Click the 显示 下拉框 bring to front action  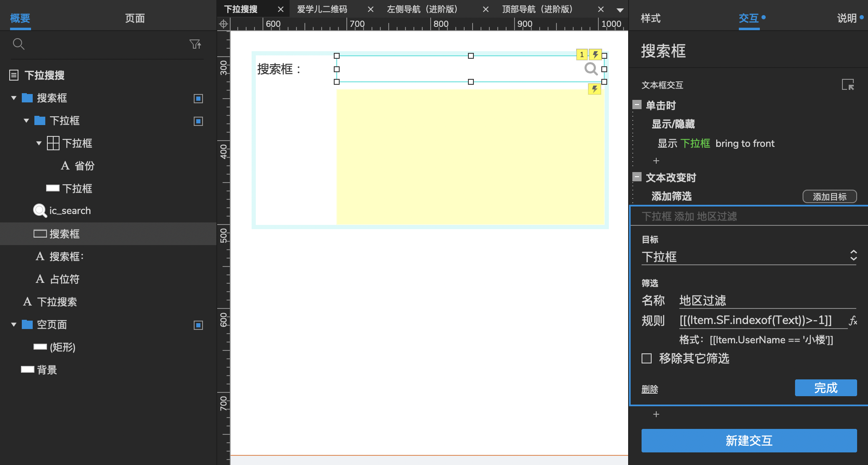coord(716,143)
